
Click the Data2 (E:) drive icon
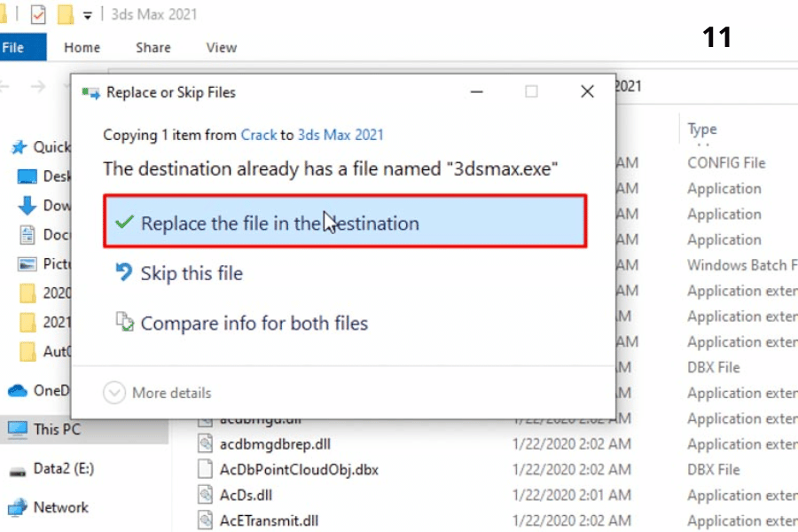(x=18, y=469)
